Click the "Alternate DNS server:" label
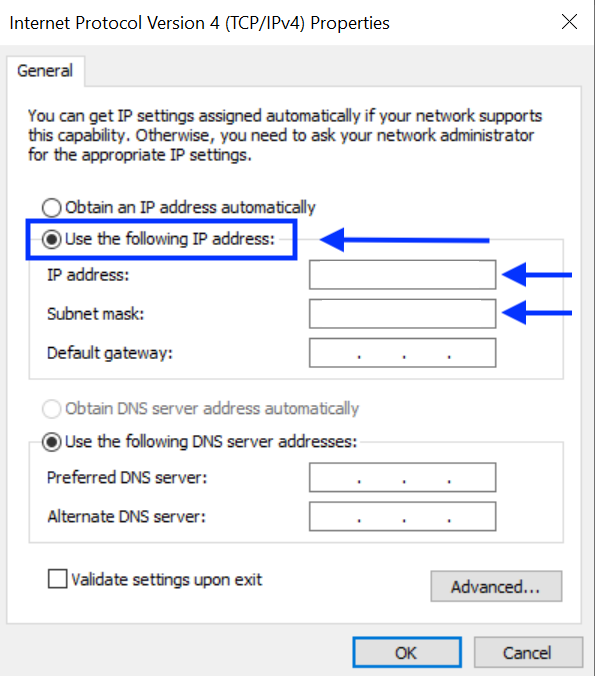 tap(126, 516)
